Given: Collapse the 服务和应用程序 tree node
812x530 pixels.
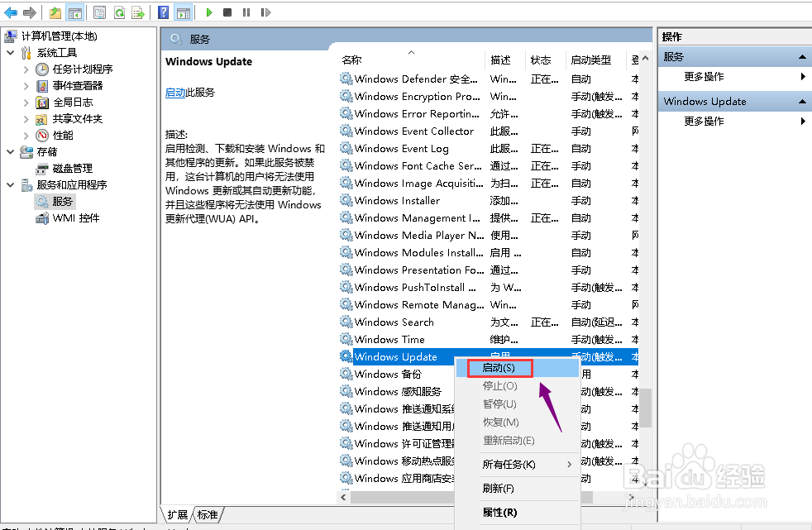Looking at the screenshot, I should [11, 185].
